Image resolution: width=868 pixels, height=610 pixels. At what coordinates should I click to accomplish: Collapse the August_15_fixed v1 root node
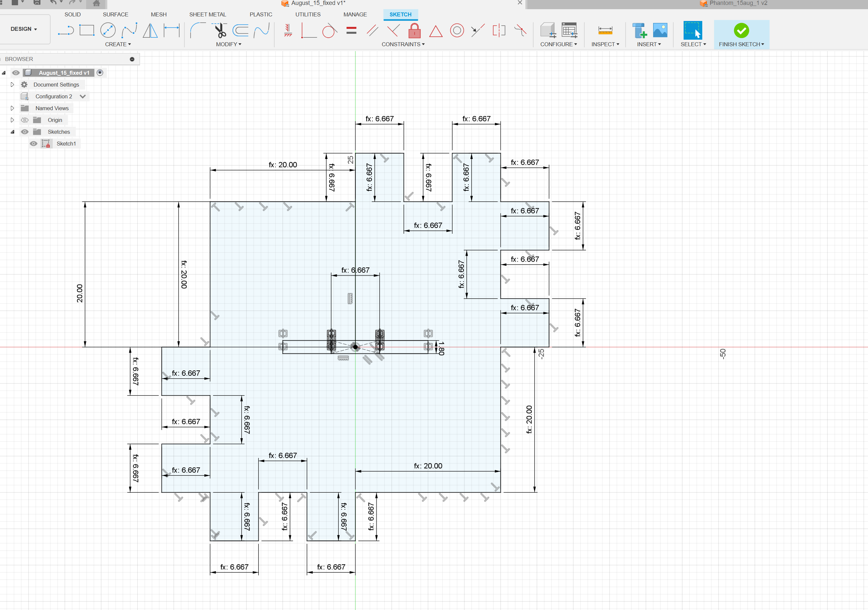(4, 73)
